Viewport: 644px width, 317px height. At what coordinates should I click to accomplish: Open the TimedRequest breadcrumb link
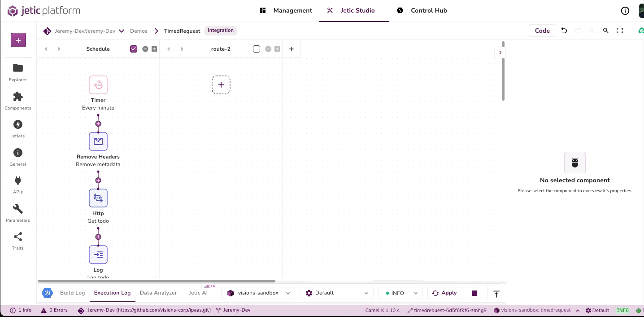coord(182,31)
